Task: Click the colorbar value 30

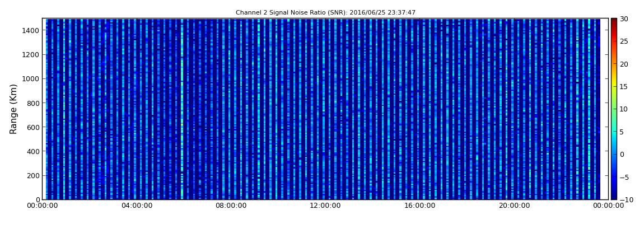Action: click(624, 19)
